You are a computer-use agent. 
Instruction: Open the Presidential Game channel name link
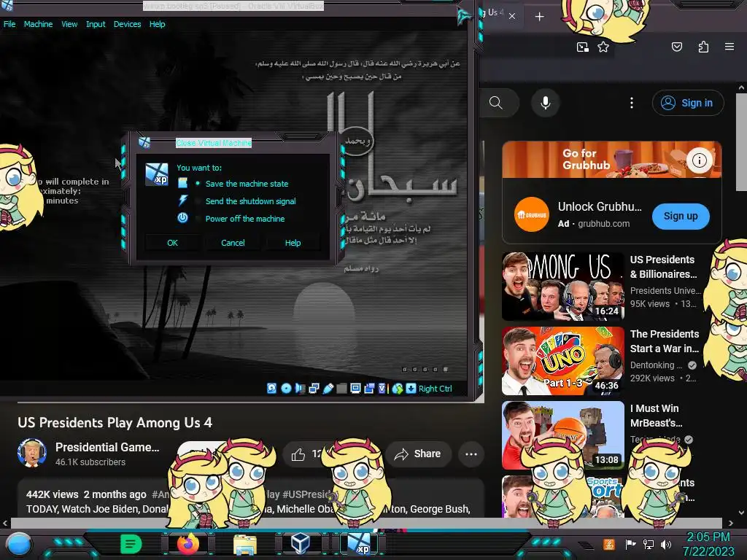[x=107, y=447]
